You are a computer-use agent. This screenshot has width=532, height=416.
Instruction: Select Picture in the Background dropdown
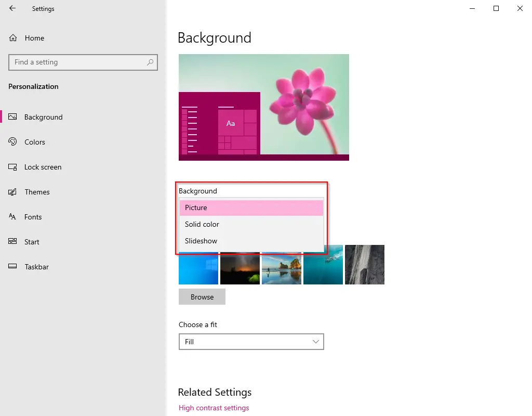(251, 208)
